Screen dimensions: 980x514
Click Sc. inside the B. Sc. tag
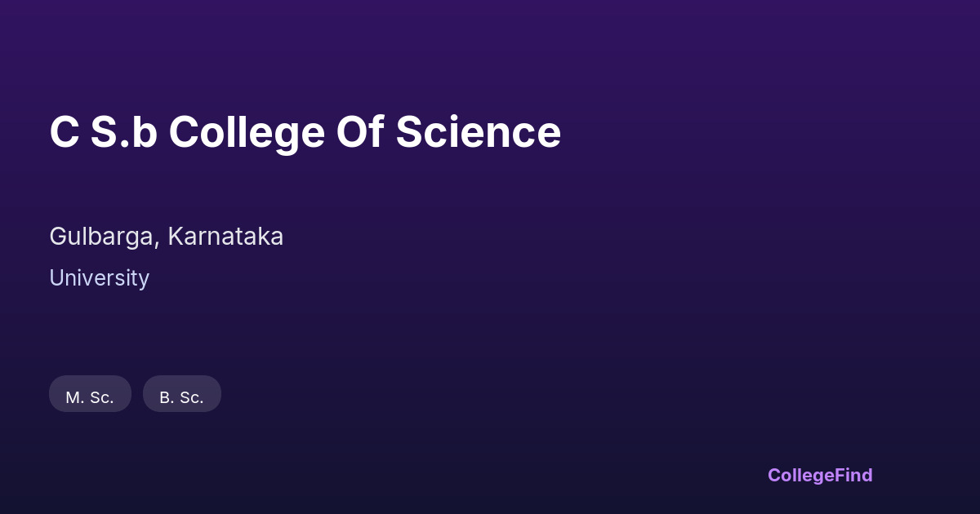point(191,397)
